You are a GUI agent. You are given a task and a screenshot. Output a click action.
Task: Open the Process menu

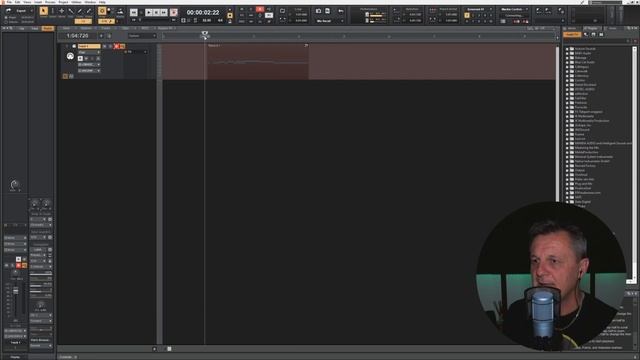50,2
